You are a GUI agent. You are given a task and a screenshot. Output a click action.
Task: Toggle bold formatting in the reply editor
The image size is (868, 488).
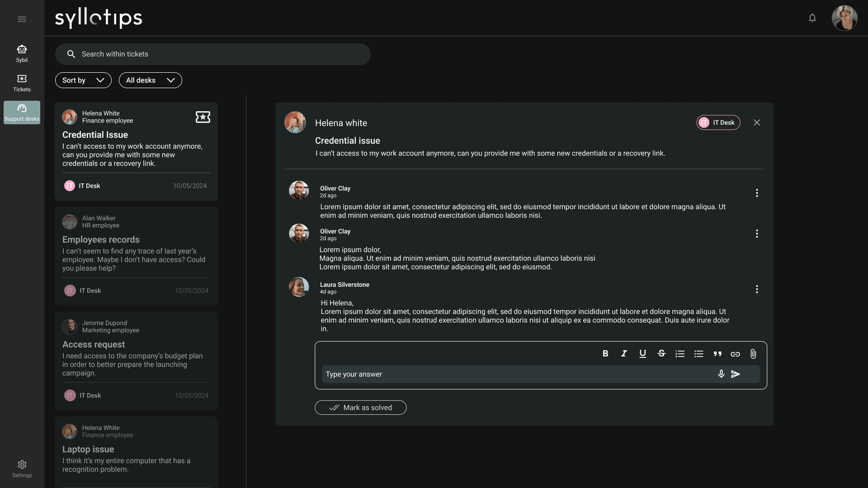[605, 354]
